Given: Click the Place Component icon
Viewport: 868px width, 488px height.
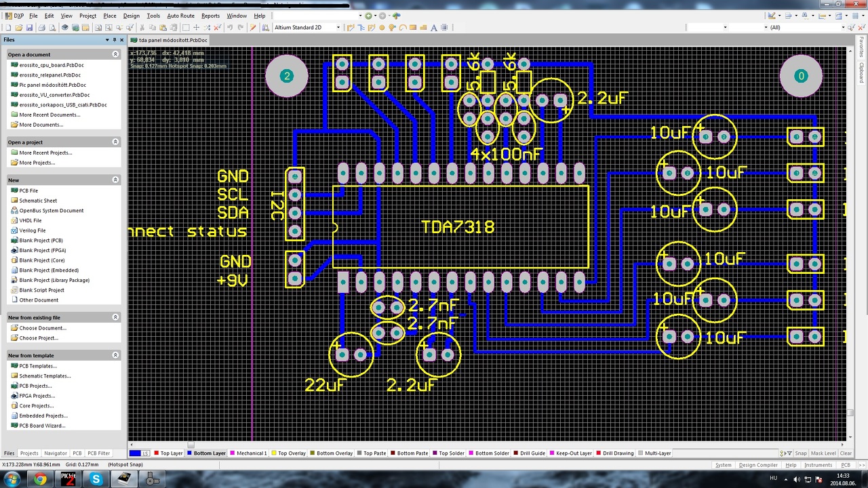Looking at the screenshot, I should (x=445, y=27).
